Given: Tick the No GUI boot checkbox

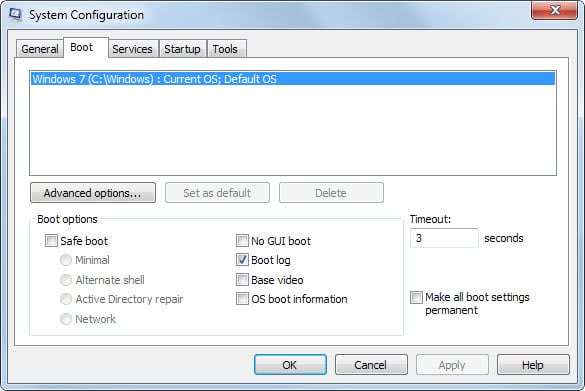Looking at the screenshot, I should click(243, 241).
